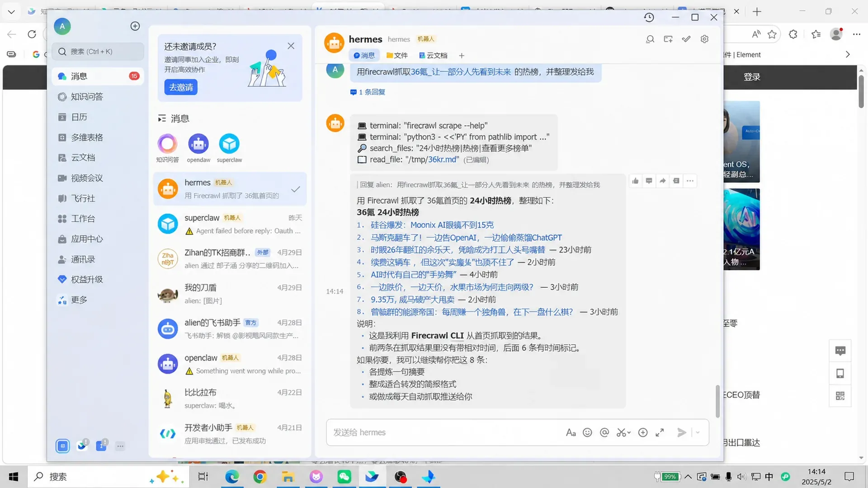
Task: Like the hermes message with thumbs up
Action: tap(636, 181)
